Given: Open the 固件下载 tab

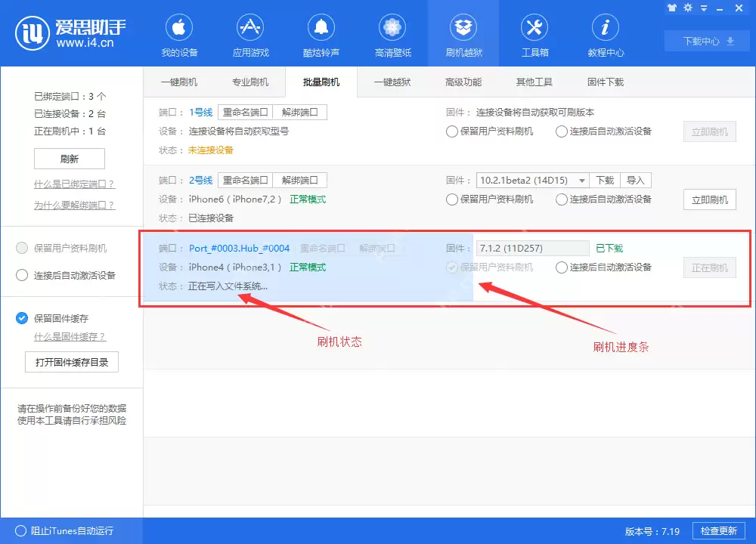Looking at the screenshot, I should [603, 82].
